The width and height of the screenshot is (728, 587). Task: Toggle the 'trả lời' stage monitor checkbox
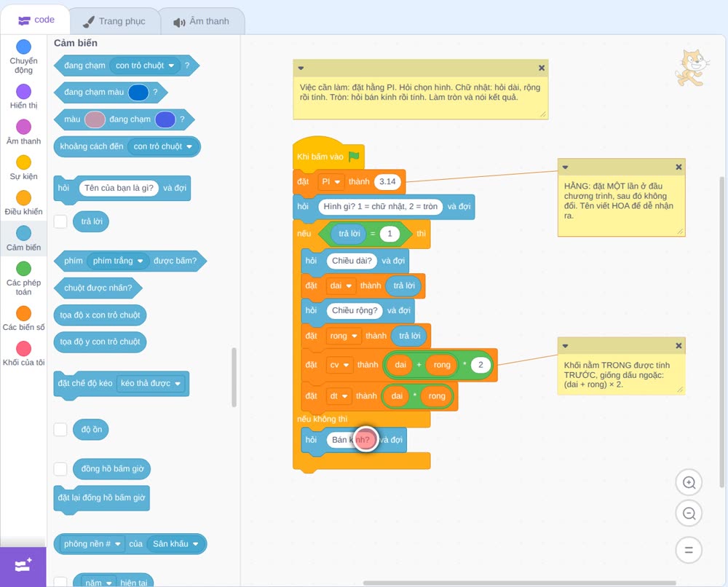(60, 221)
